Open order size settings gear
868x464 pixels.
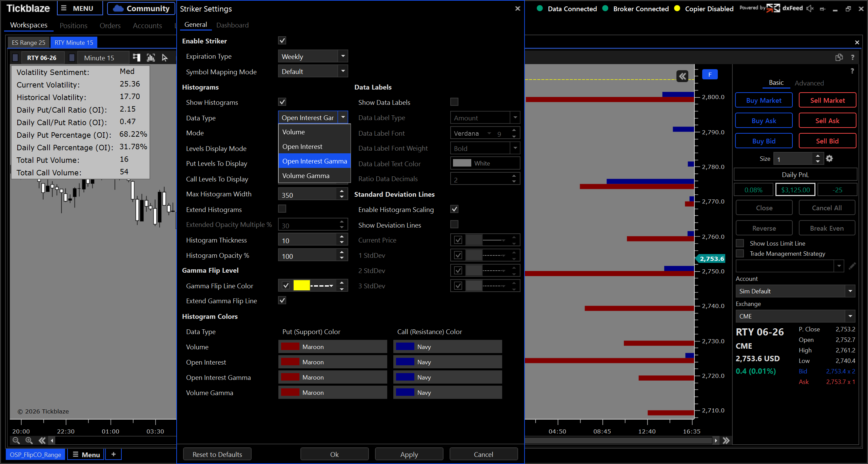point(829,158)
